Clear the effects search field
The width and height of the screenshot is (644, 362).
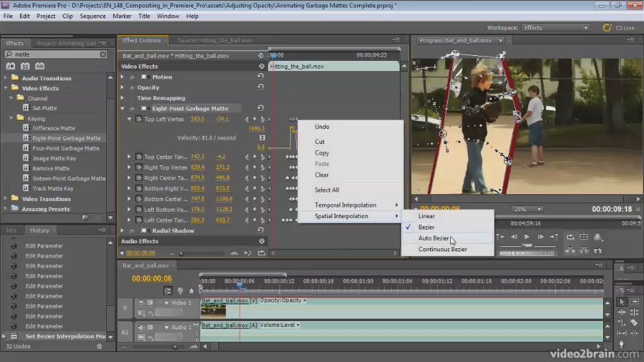coord(103,54)
